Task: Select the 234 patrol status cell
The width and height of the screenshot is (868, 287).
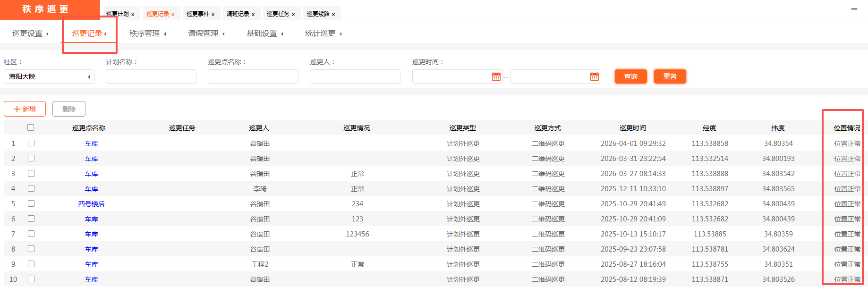Action: [357, 204]
